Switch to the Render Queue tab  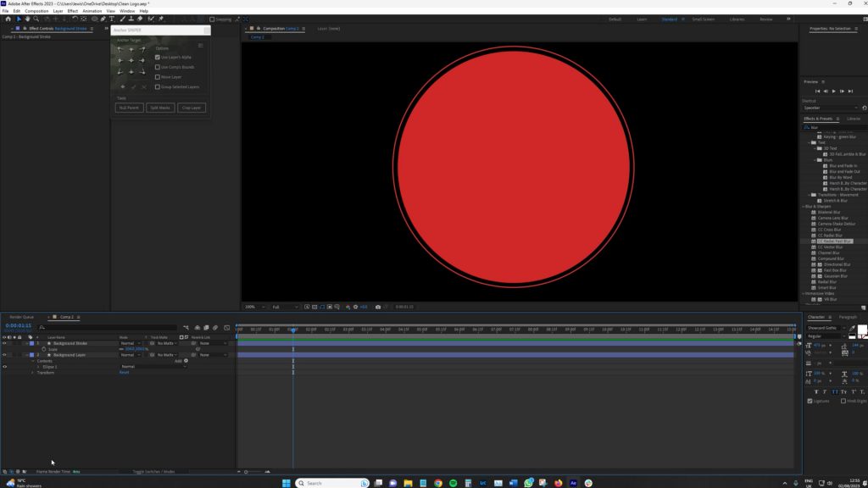pyautogui.click(x=21, y=317)
